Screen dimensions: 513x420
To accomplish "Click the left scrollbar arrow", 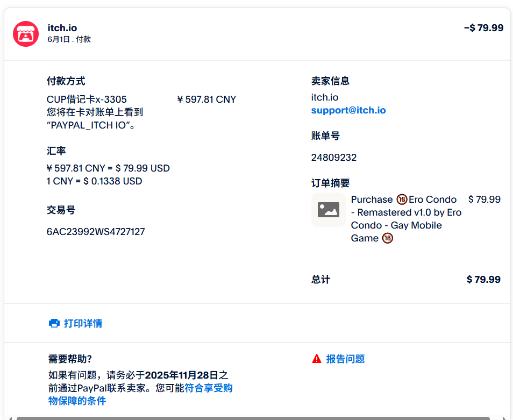I will [10, 418].
